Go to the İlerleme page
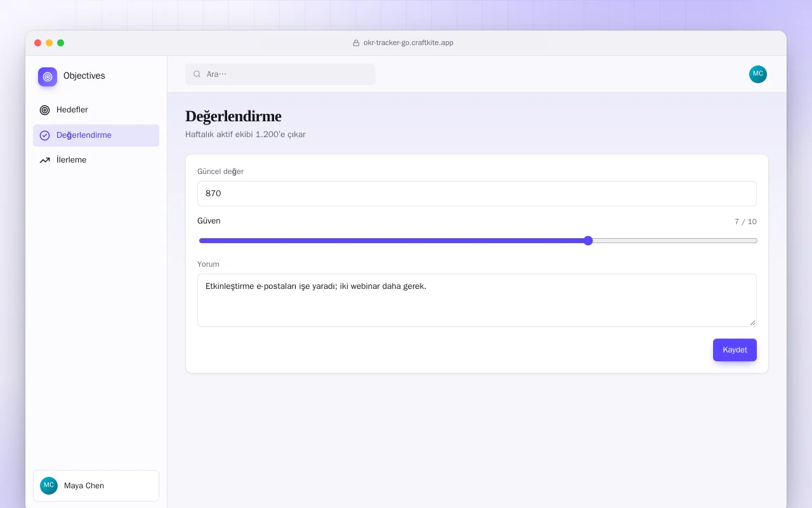812x508 pixels. [96, 160]
